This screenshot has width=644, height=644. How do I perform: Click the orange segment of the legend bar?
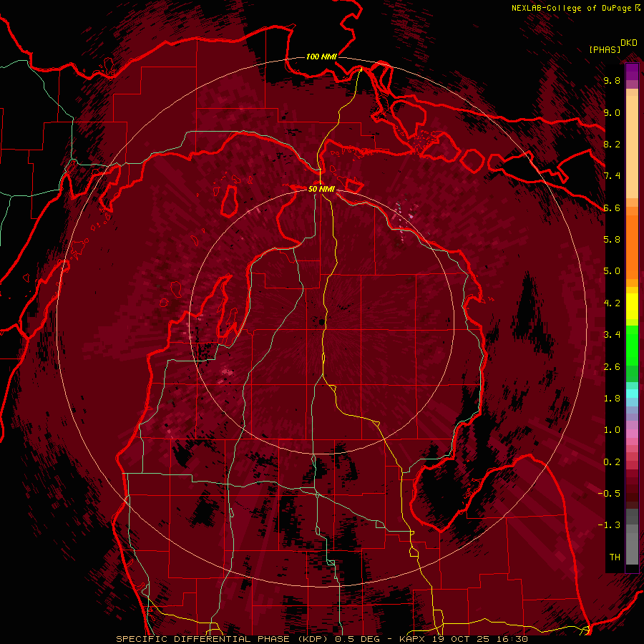coord(632,246)
